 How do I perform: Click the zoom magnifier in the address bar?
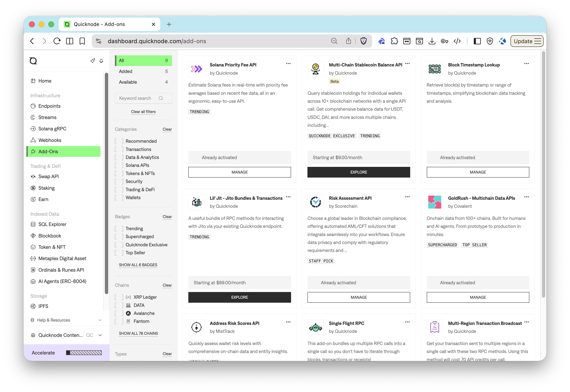click(334, 41)
